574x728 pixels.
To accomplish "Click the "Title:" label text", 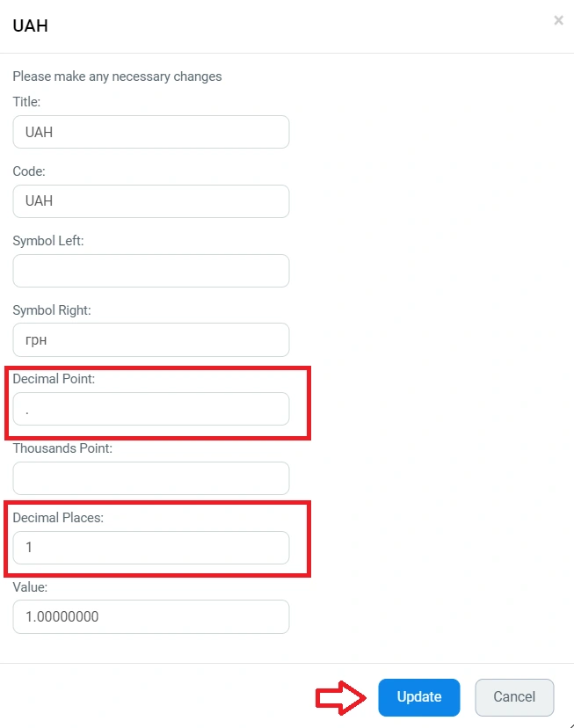I will (26, 102).
